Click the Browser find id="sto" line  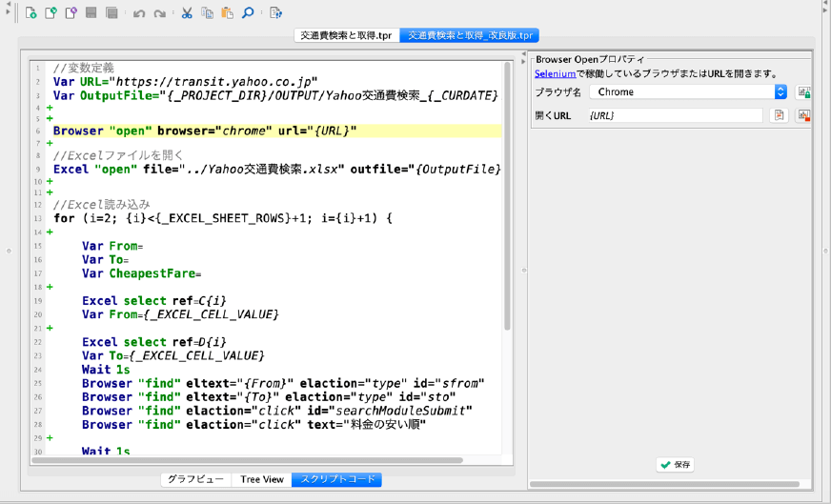tap(270, 397)
